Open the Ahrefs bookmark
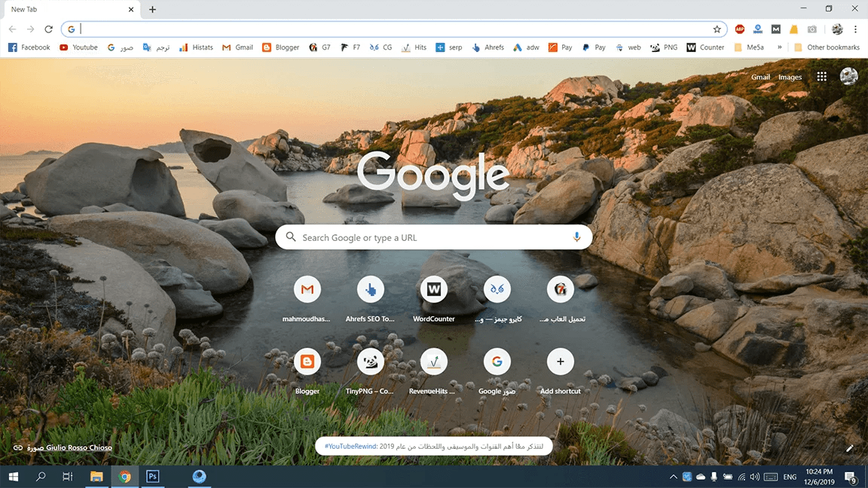The height and width of the screenshot is (488, 868). (487, 47)
